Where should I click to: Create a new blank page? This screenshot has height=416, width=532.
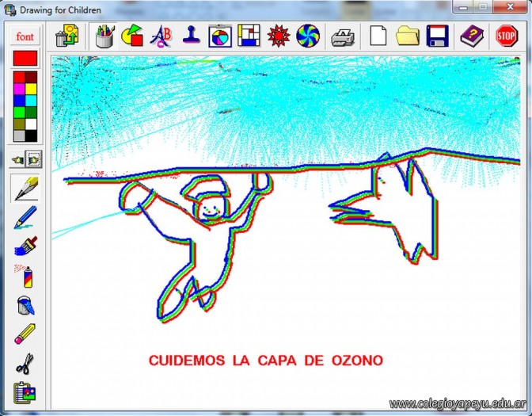pos(378,36)
